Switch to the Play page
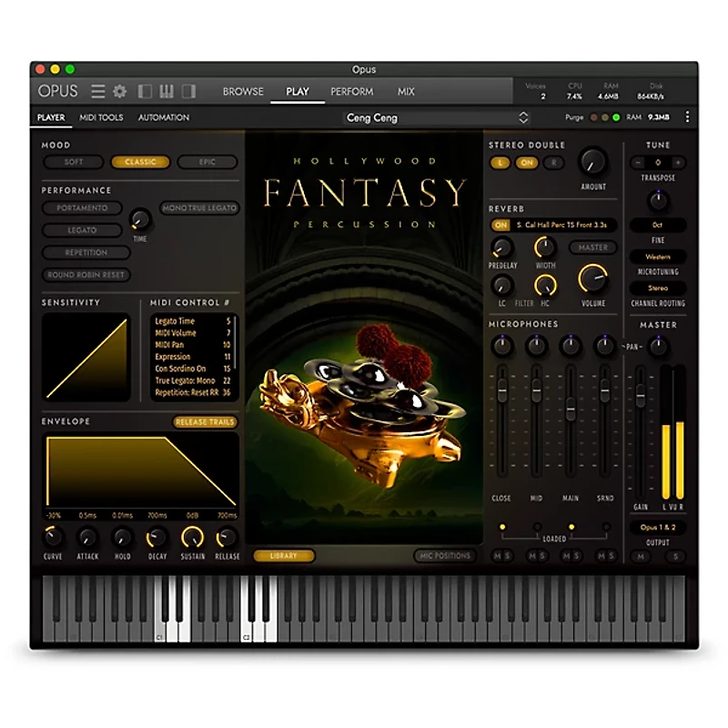728x728 pixels. tap(298, 92)
